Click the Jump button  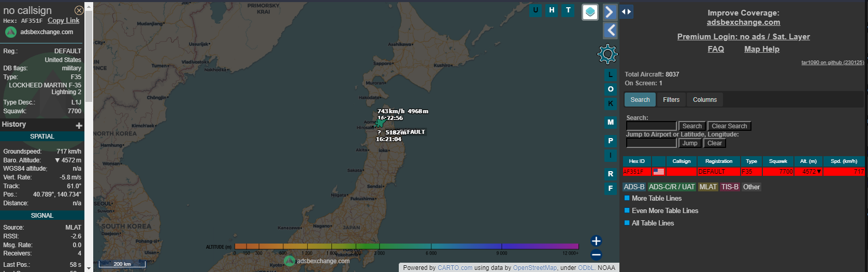pos(690,143)
